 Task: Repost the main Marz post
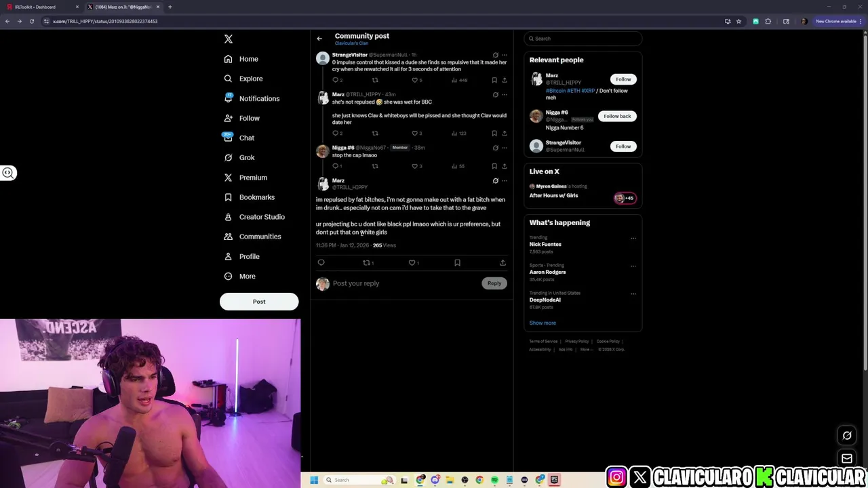pos(367,263)
